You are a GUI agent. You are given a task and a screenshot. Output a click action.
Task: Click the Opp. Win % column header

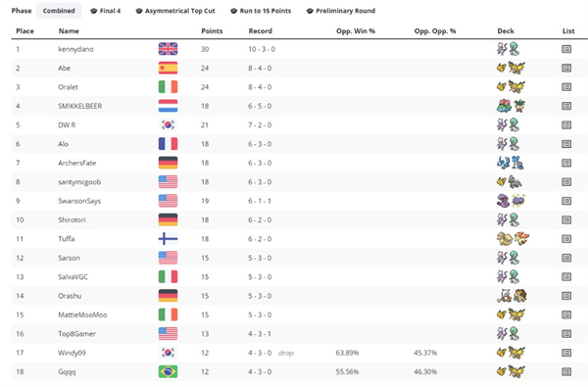click(x=356, y=31)
